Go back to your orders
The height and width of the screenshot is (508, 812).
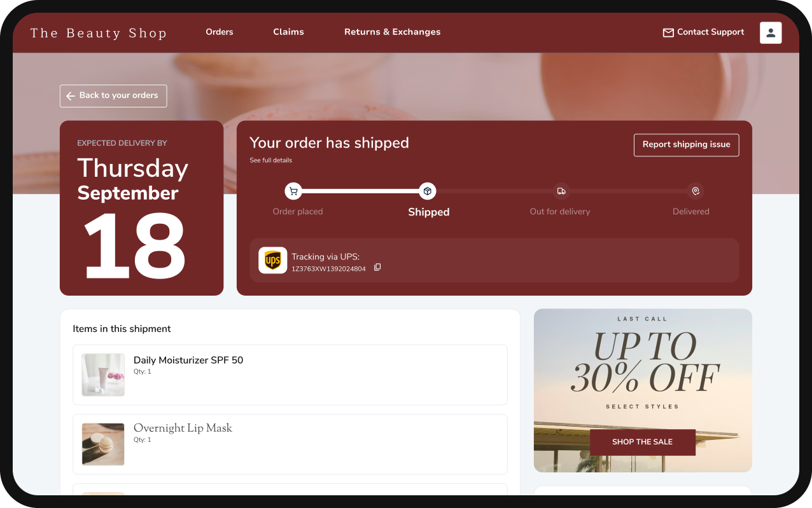[113, 96]
